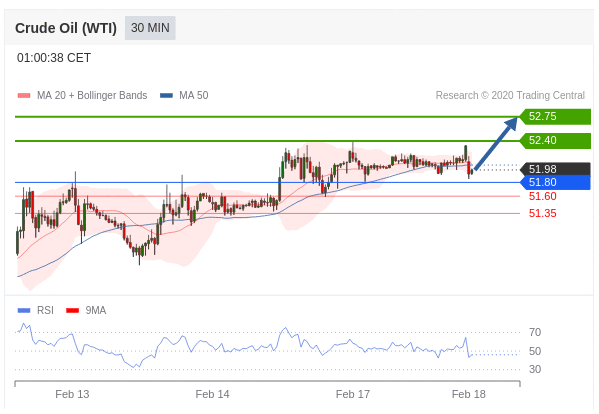Click the Feb 14 date axis label
This screenshot has width=599, height=414.
pos(212,394)
